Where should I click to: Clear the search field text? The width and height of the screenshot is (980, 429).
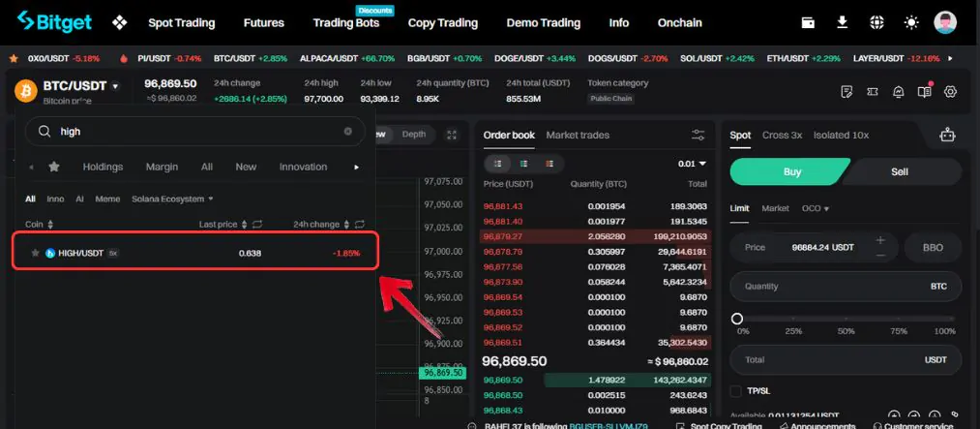(348, 132)
